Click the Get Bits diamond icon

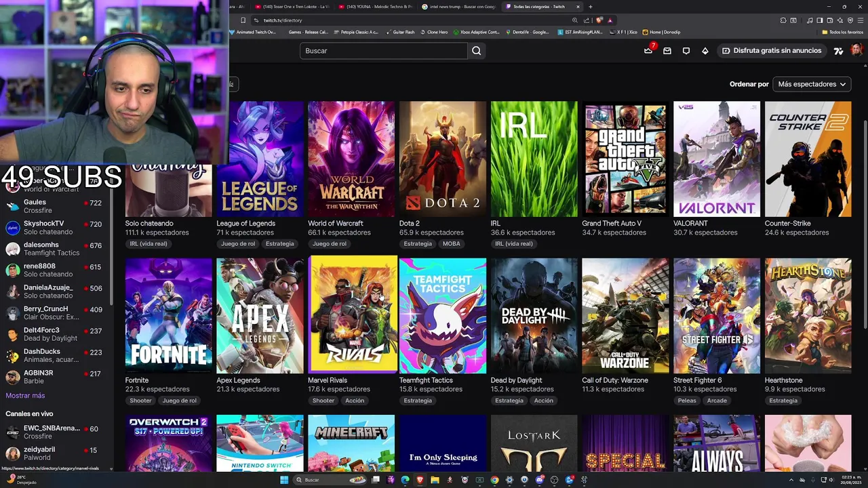(705, 51)
